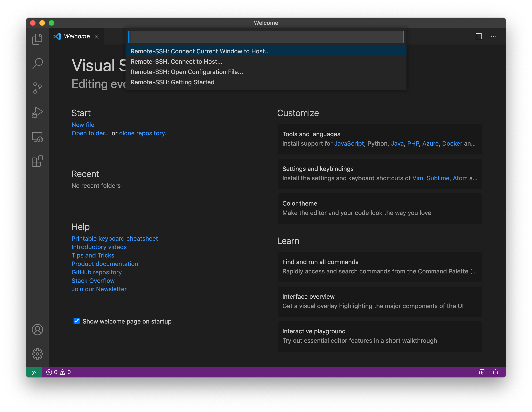Image resolution: width=532 pixels, height=412 pixels.
Task: Choose Remote-SSH: Connect Current Window to Host
Action: [266, 51]
